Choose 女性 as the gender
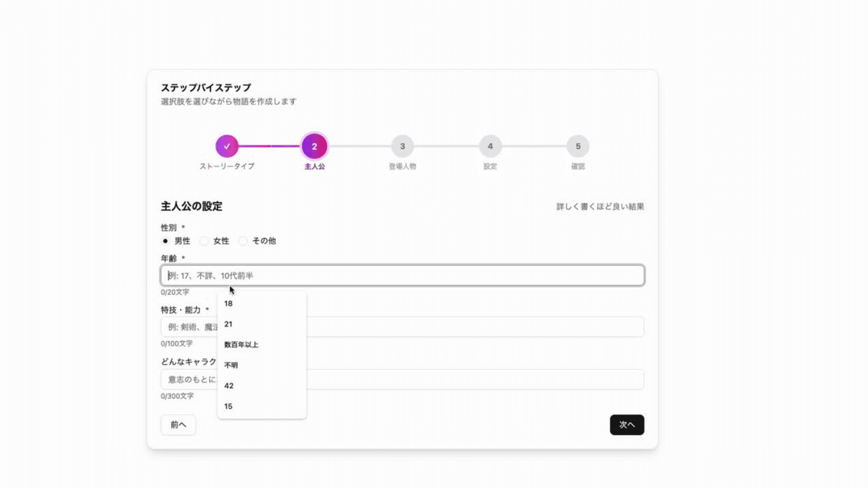This screenshot has height=488, width=868. pyautogui.click(x=204, y=241)
